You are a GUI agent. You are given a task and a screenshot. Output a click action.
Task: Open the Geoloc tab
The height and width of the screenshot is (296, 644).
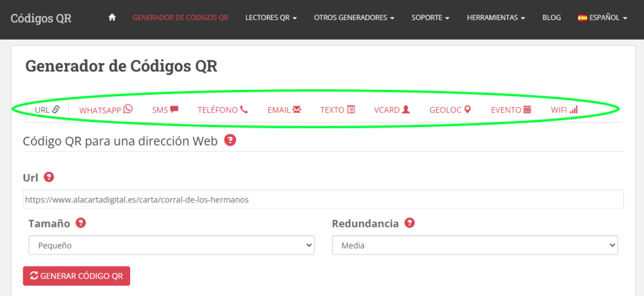(450, 109)
